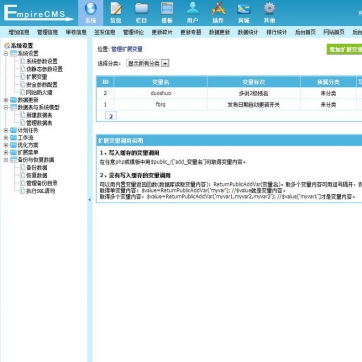The image size is (362, 362).
Task: Click the open-folder icon beside 备份与恢复数据
Action: point(13,160)
